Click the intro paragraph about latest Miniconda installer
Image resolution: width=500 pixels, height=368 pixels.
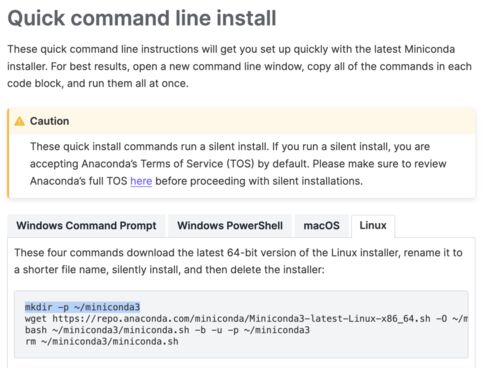tap(239, 66)
